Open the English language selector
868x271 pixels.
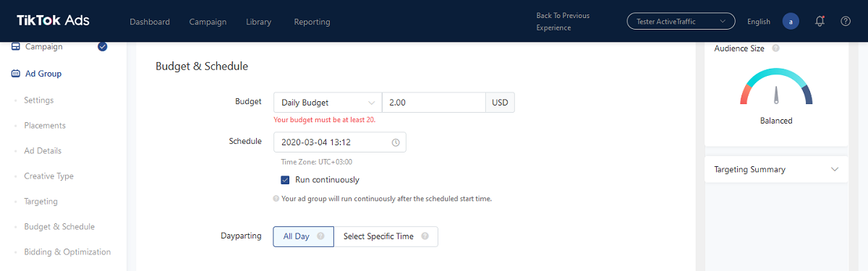pos(759,22)
